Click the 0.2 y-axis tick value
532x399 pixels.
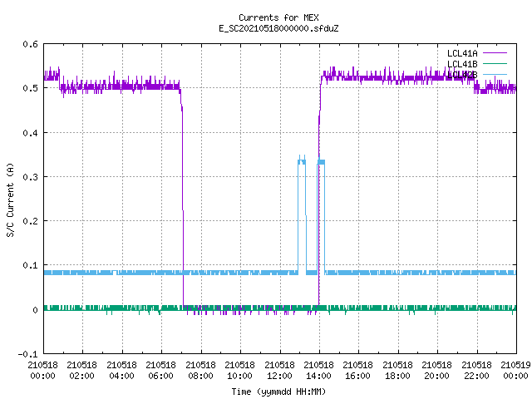coord(30,221)
